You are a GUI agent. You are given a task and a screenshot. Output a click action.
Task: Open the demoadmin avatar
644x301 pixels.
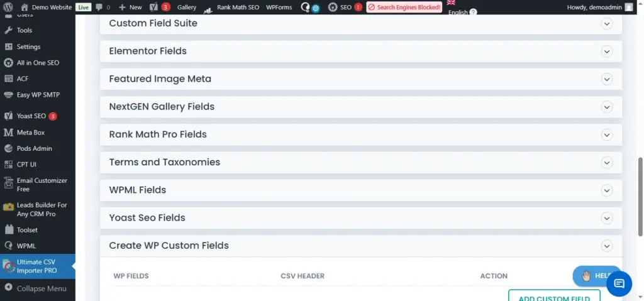tap(628, 7)
